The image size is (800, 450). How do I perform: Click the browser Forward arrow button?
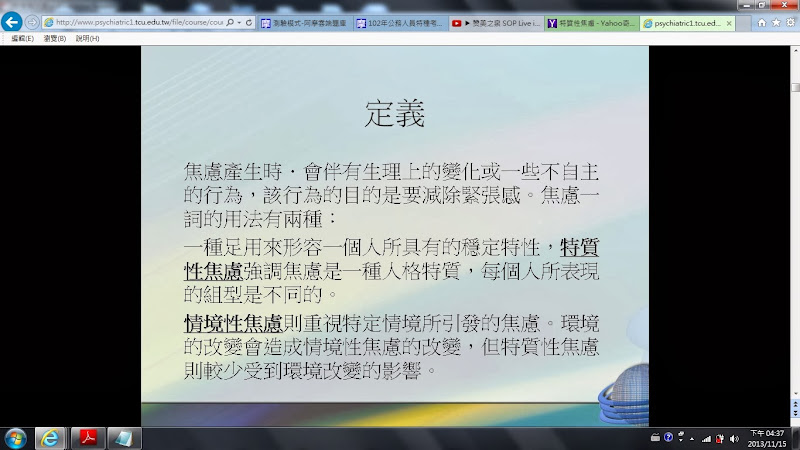(33, 21)
